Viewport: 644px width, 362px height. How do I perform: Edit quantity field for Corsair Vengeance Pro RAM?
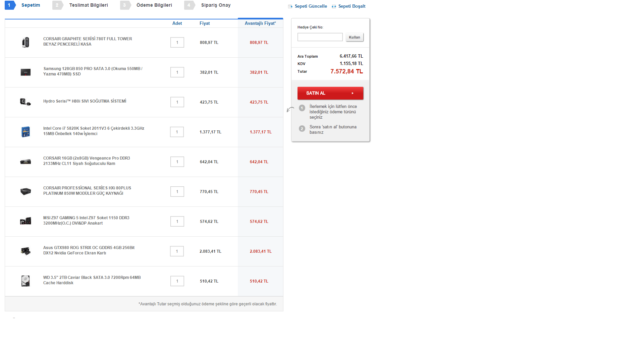[x=177, y=162]
